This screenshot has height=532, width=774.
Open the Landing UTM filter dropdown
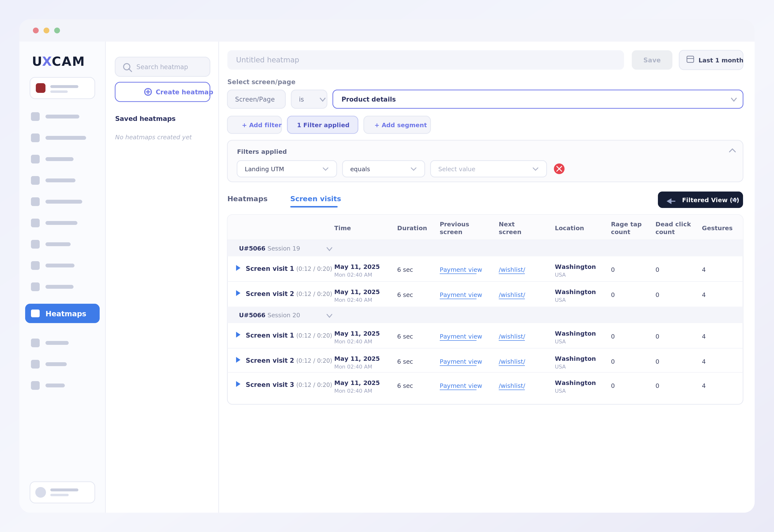click(x=287, y=169)
